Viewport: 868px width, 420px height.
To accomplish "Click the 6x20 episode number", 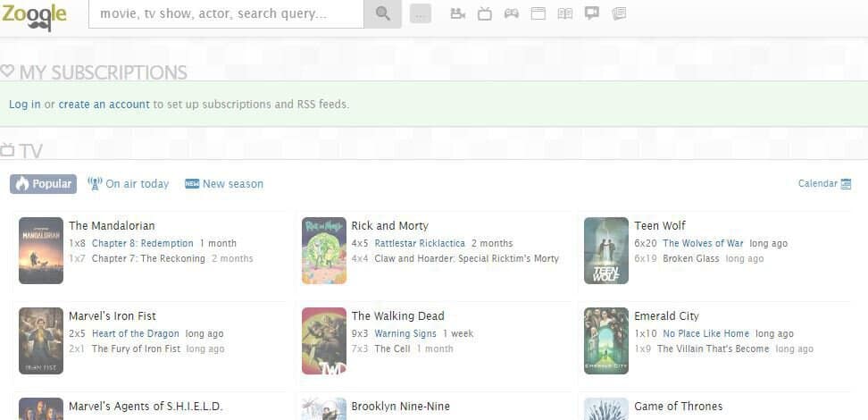I will pos(646,243).
